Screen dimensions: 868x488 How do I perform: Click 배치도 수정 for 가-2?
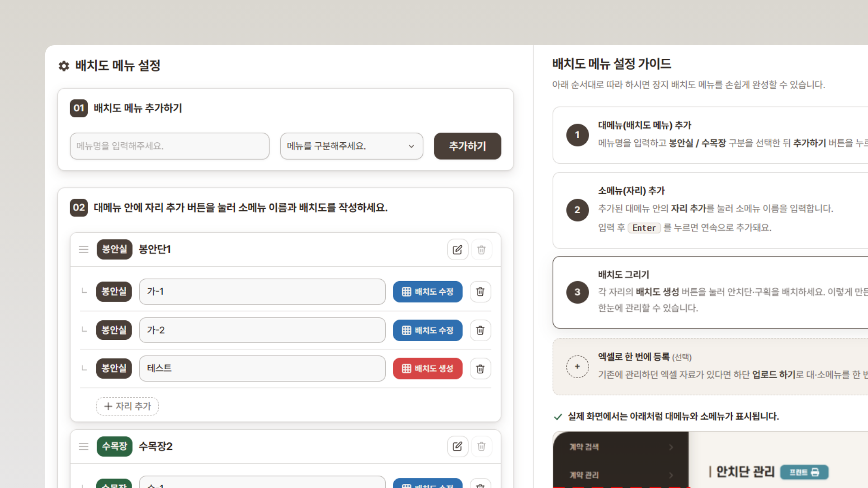(428, 330)
